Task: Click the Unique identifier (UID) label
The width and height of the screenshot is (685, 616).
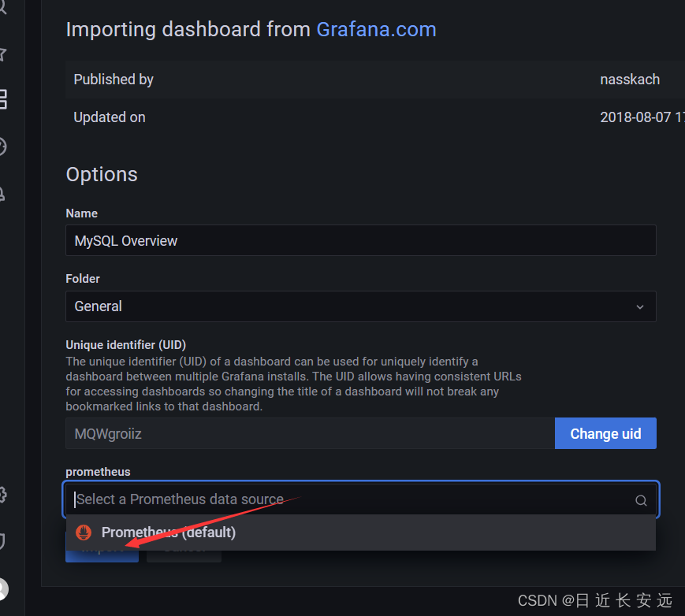Action: pos(126,345)
